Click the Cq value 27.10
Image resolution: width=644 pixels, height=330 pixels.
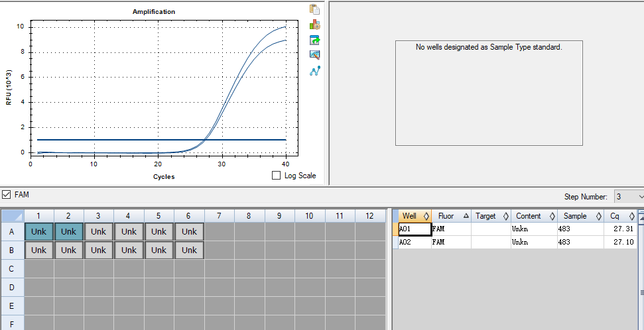tap(620, 242)
